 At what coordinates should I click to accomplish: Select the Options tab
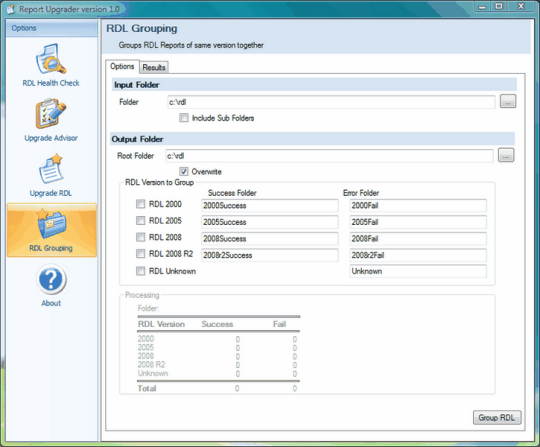122,66
